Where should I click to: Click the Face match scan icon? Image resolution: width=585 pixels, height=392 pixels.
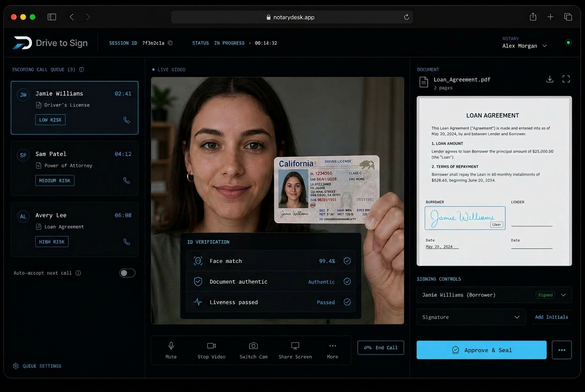coord(198,261)
